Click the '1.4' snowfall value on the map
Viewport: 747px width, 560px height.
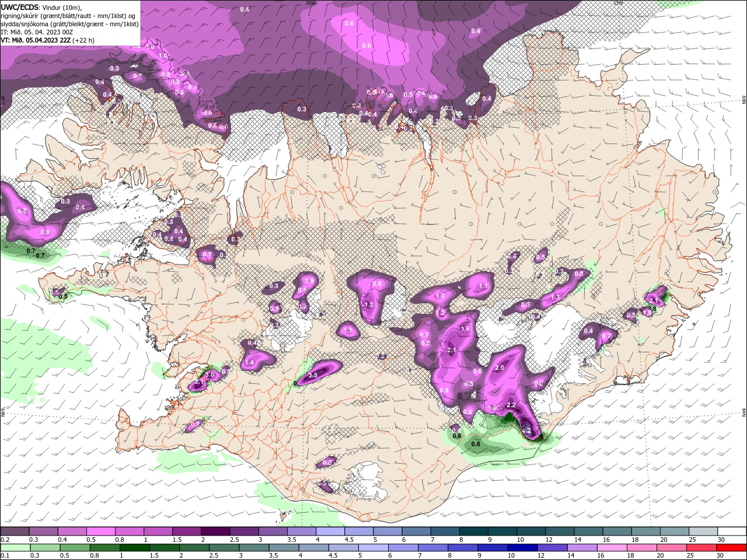tap(250, 363)
